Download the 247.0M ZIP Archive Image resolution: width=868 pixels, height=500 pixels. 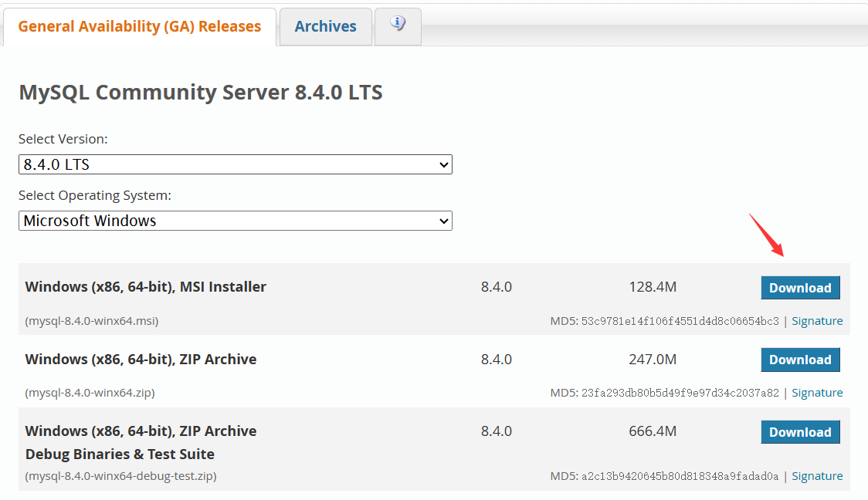(800, 360)
